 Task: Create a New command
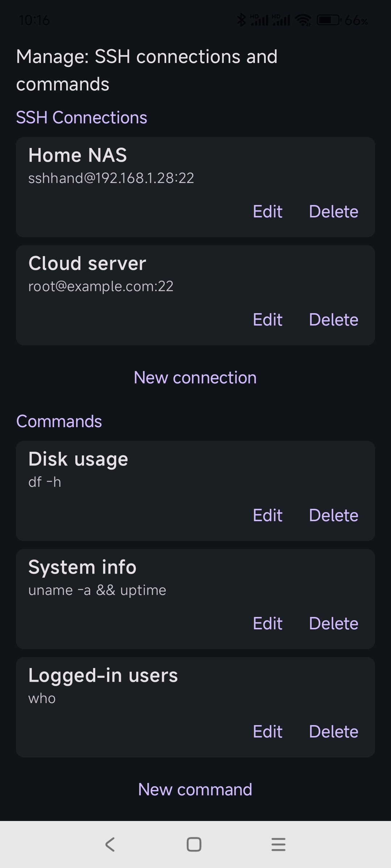[195, 790]
